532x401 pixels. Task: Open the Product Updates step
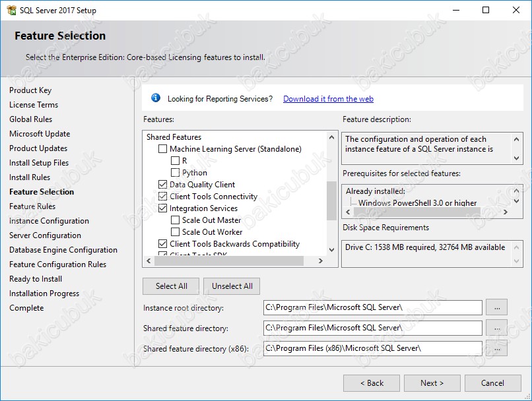pos(38,148)
